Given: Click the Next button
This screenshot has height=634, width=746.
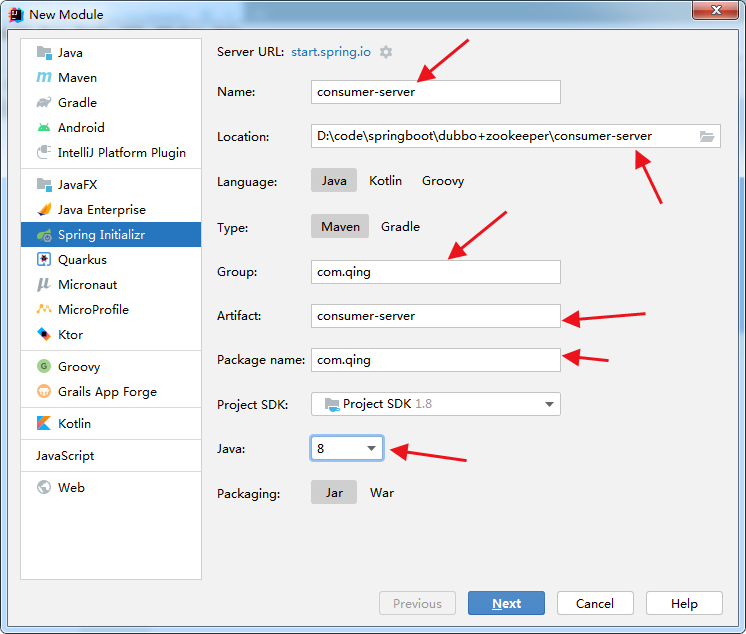Looking at the screenshot, I should click(x=506, y=603).
